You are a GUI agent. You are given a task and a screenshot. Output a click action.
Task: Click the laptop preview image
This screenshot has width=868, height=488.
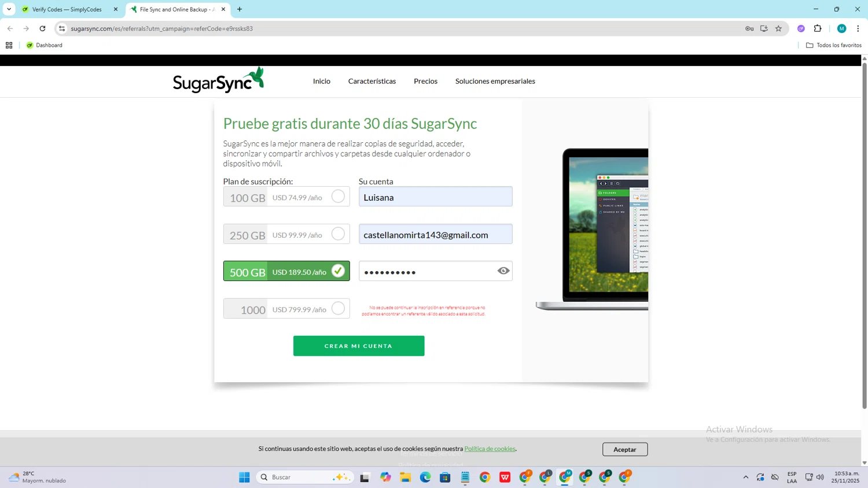pos(592,230)
